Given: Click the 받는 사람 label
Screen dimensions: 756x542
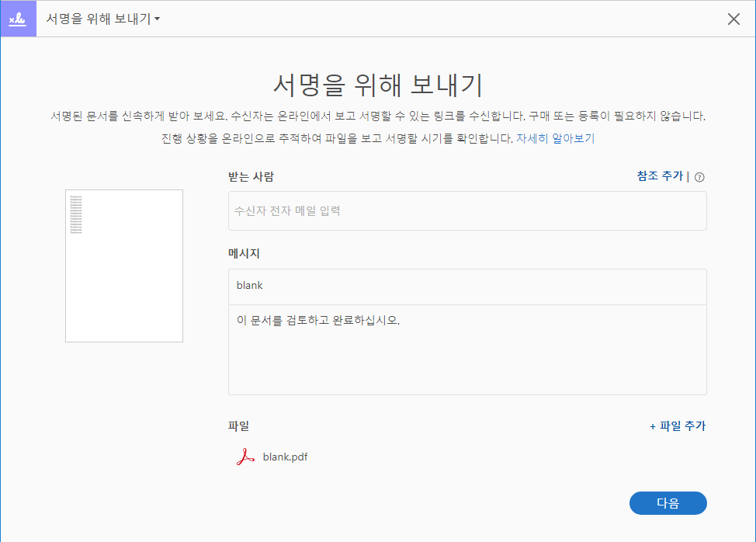Looking at the screenshot, I should pyautogui.click(x=251, y=176).
